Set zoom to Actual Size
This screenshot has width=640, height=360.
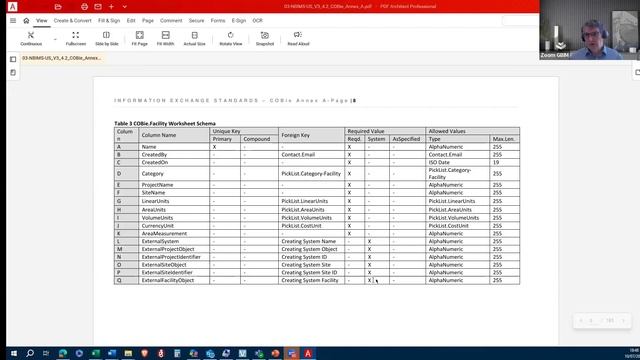pos(194,38)
